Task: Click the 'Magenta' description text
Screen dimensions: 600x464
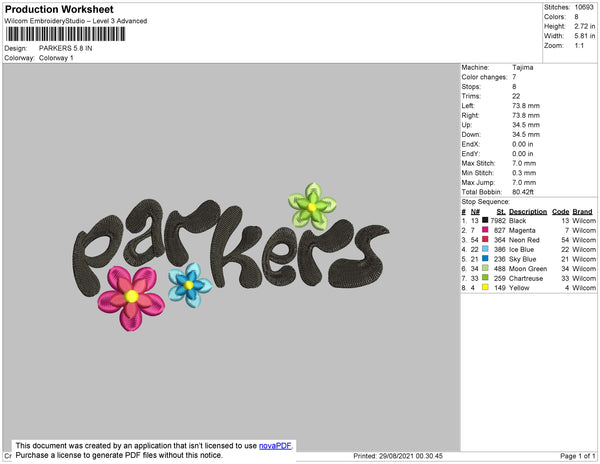Action: click(x=522, y=230)
